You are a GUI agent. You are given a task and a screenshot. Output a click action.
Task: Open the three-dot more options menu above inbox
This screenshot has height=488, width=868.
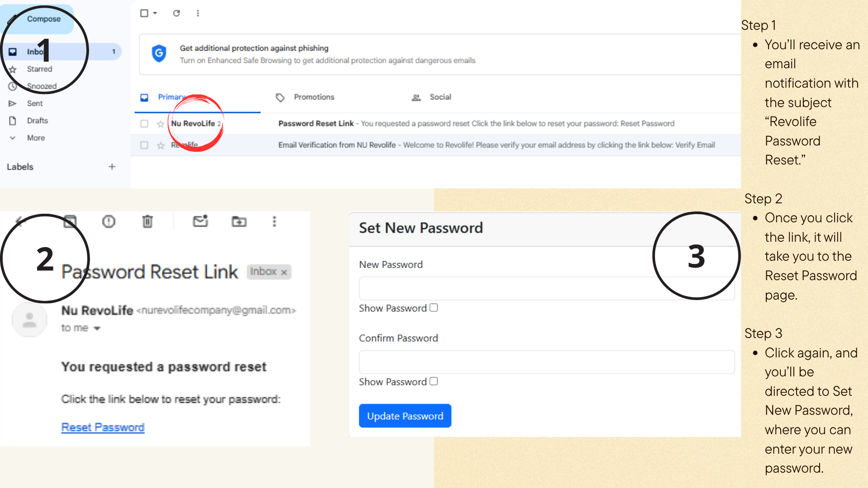coord(198,13)
